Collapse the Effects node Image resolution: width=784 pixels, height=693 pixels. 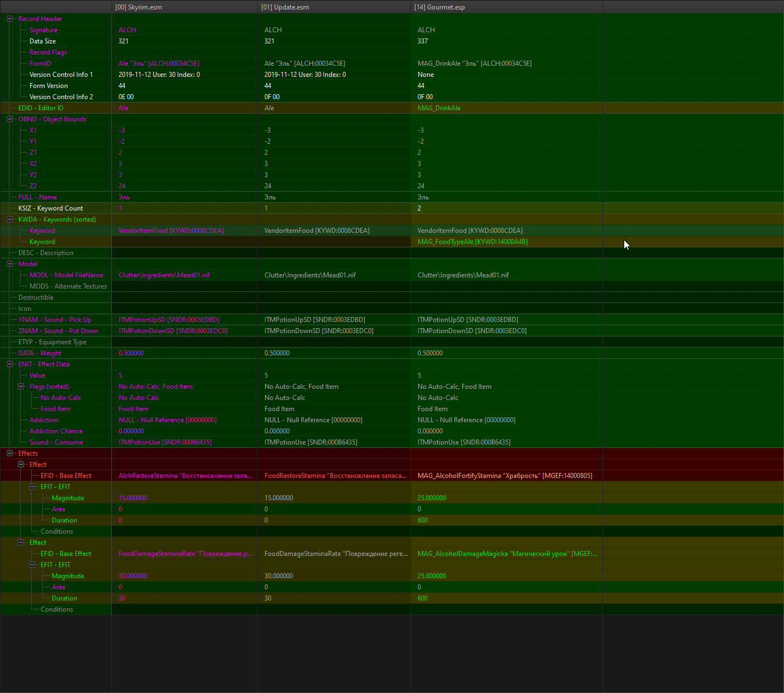click(x=9, y=453)
